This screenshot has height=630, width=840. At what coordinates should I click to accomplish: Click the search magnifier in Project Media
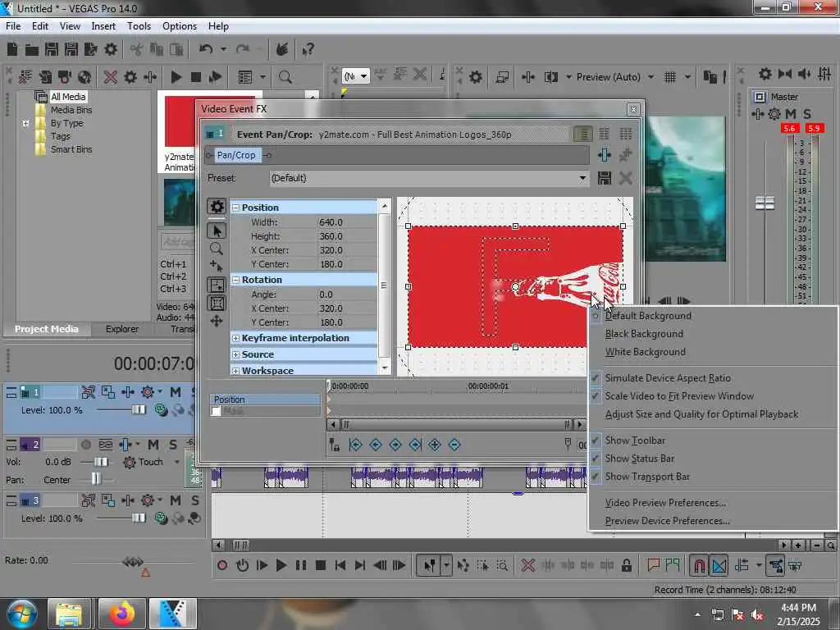tap(285, 77)
